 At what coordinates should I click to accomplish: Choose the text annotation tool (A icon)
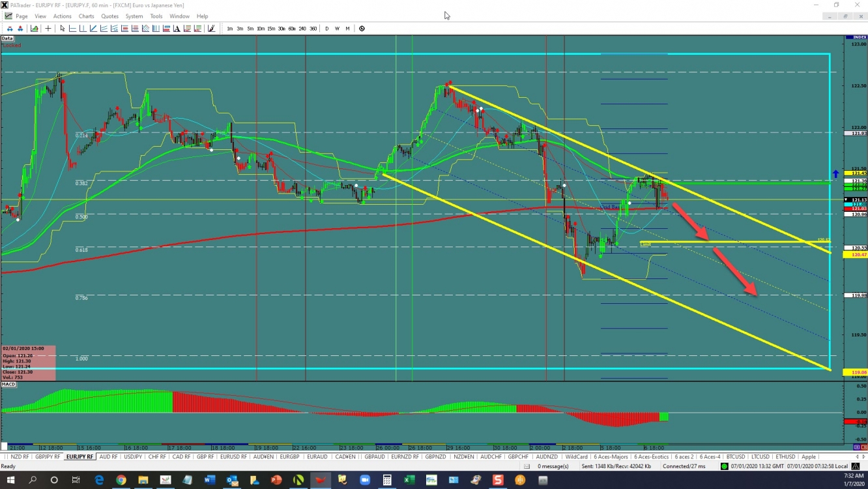click(x=177, y=28)
